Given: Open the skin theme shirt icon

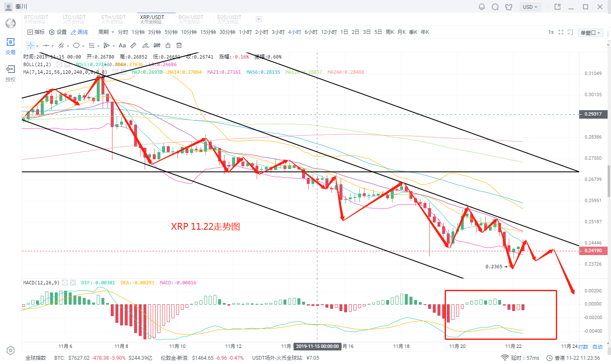Looking at the screenshot, I should pyautogui.click(x=509, y=7).
